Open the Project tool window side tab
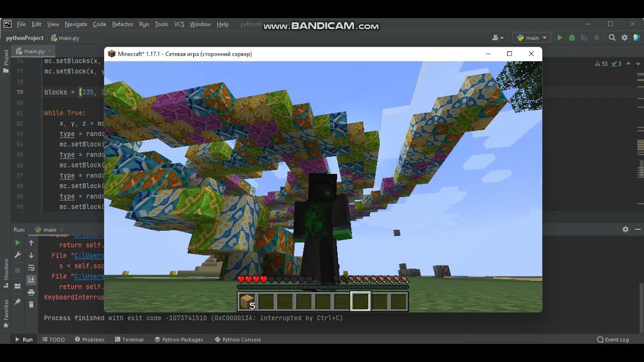Viewport: 644px width, 362px height. coord(6,60)
